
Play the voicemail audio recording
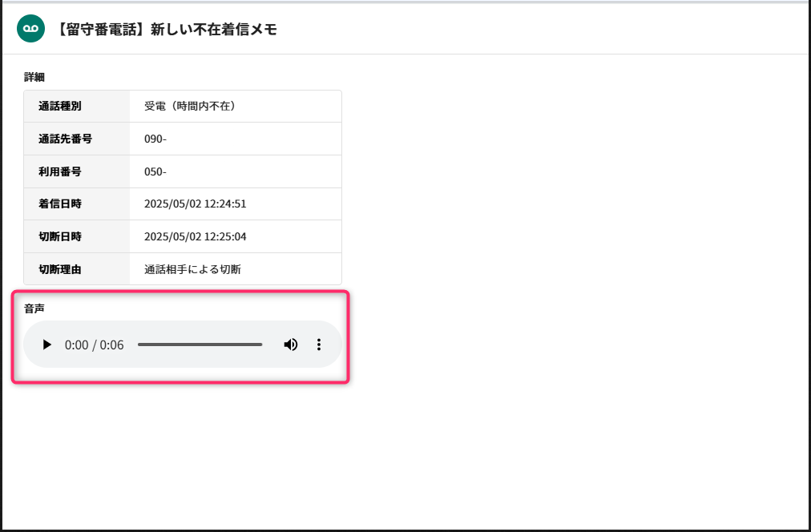tap(47, 345)
